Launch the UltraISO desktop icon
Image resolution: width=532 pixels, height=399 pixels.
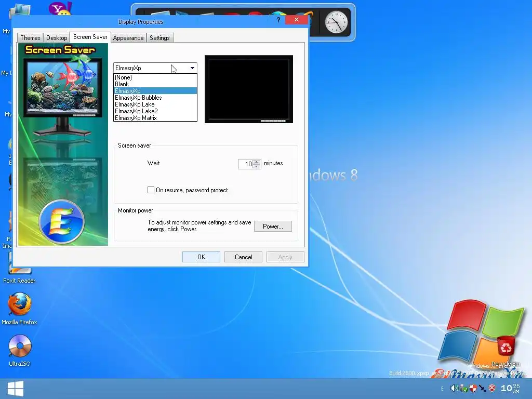click(19, 351)
